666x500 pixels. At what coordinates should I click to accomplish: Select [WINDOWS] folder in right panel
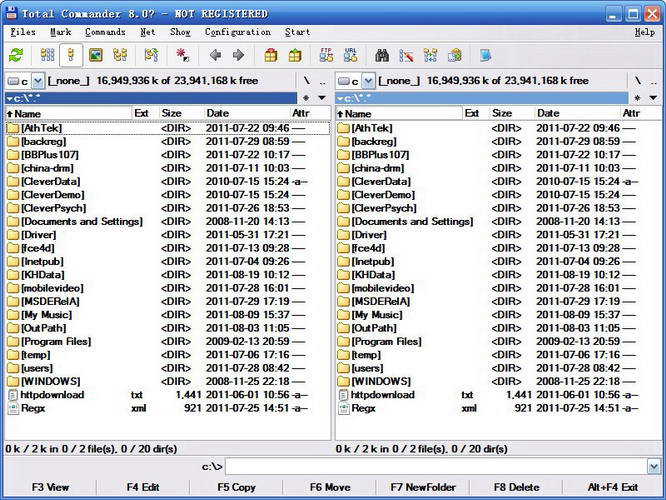498,381
